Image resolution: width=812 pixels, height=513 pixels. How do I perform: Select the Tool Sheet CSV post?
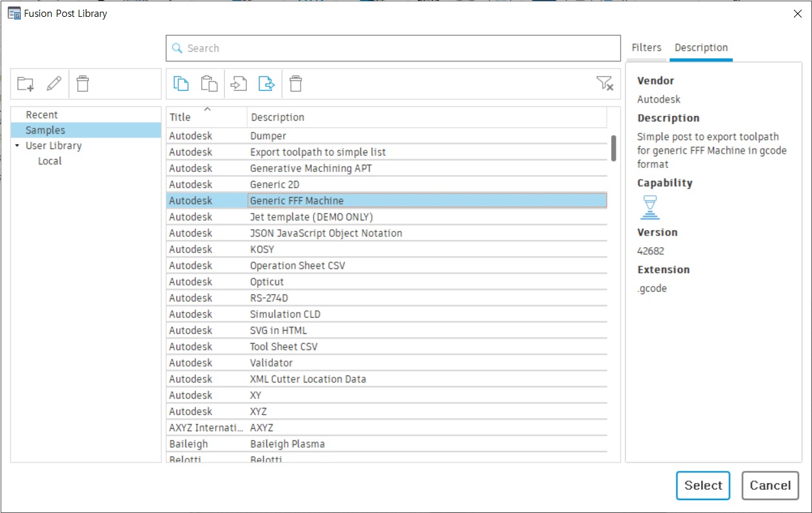386,347
